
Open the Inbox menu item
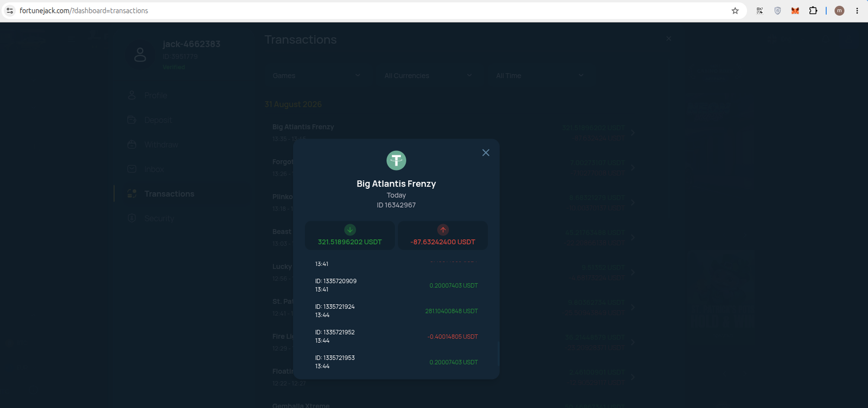point(154,169)
